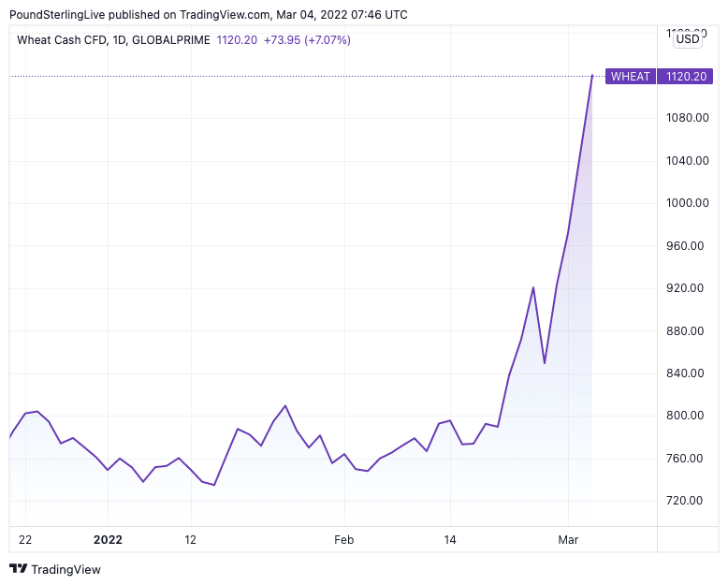Select the 22 date label on the time axis

click(x=25, y=540)
